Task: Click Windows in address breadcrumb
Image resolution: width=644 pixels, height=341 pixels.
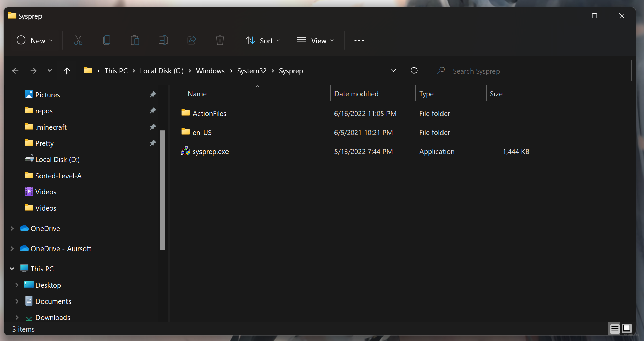Action: [x=210, y=71]
